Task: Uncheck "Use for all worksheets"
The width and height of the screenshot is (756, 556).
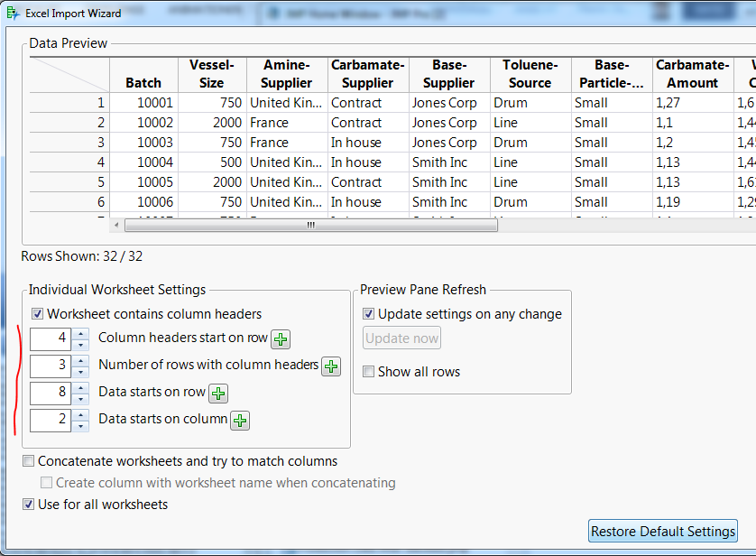Action: (28, 504)
